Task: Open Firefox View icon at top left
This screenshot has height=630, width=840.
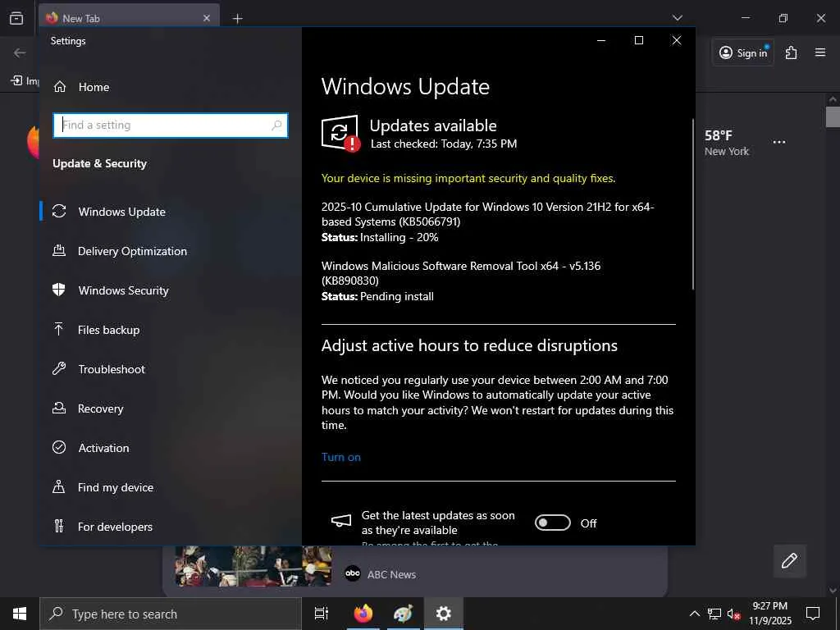Action: click(16, 18)
